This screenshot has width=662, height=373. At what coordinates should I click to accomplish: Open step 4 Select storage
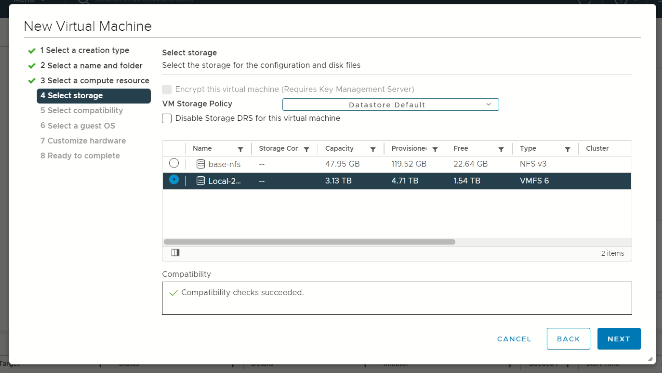[94, 95]
